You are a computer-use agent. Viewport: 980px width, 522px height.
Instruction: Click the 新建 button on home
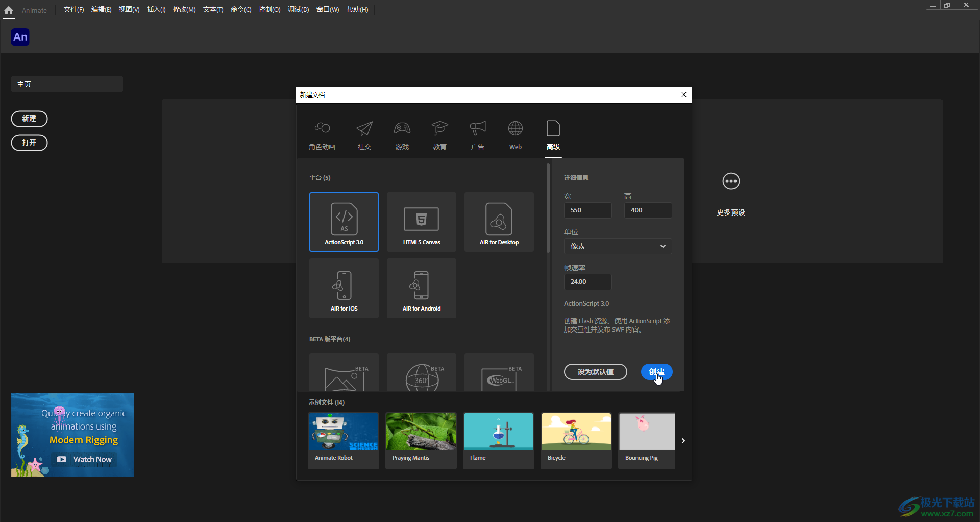(29, 118)
